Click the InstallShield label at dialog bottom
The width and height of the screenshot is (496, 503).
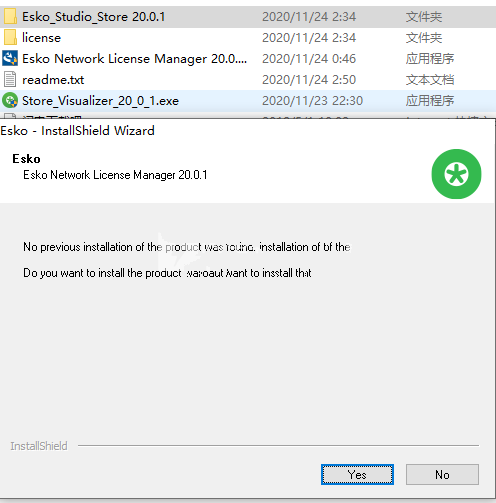click(39, 446)
